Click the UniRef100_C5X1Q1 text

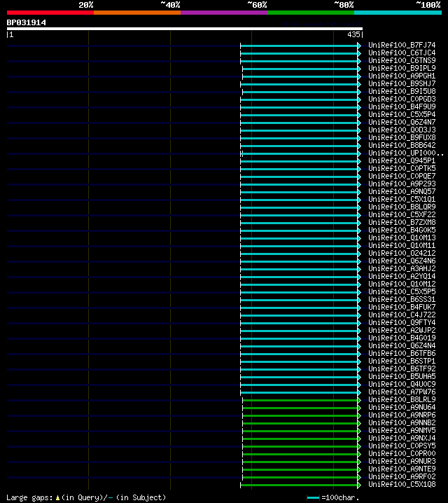[x=402, y=199]
